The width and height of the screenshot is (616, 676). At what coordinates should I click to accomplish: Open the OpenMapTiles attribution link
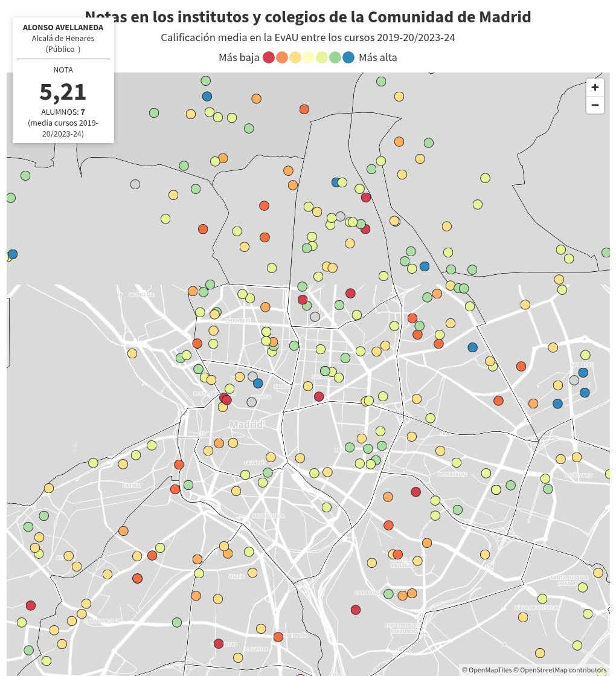coord(486,669)
